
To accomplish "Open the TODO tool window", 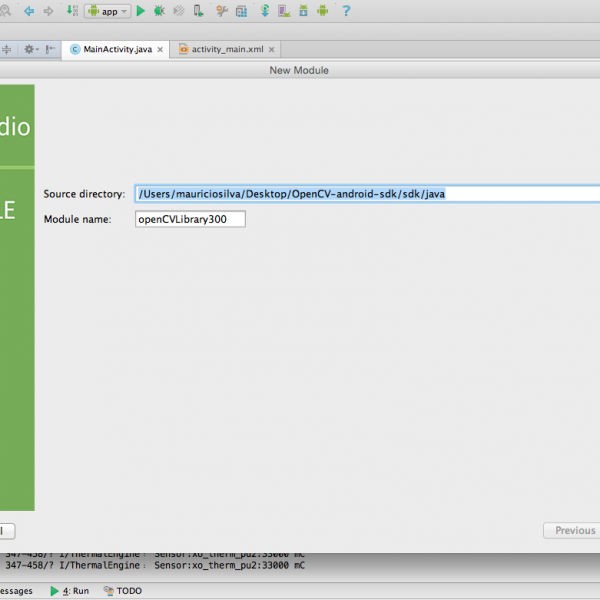I will pyautogui.click(x=123, y=591).
